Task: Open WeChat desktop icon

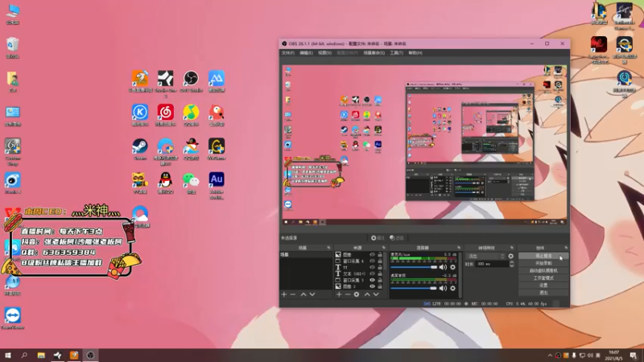Action: pos(191,183)
